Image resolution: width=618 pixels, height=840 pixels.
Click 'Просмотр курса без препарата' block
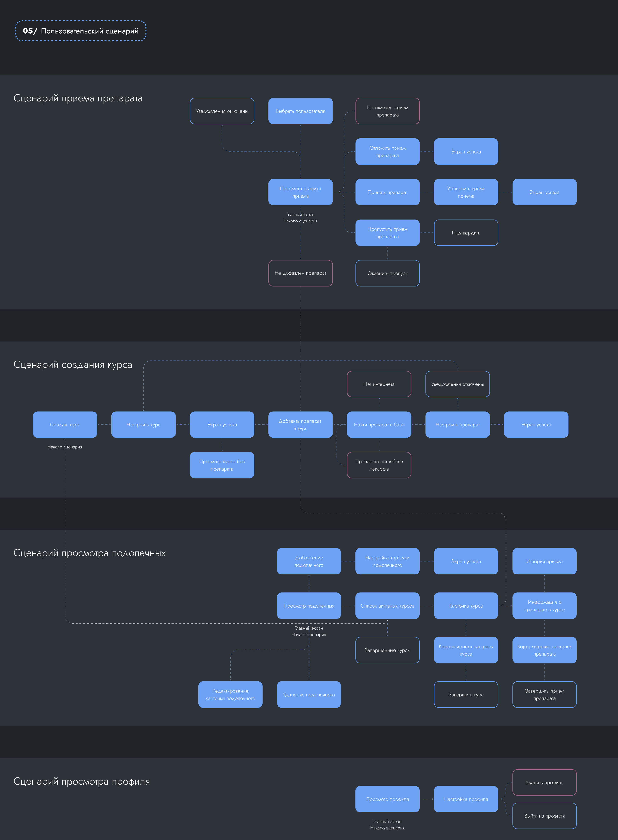coord(222,465)
